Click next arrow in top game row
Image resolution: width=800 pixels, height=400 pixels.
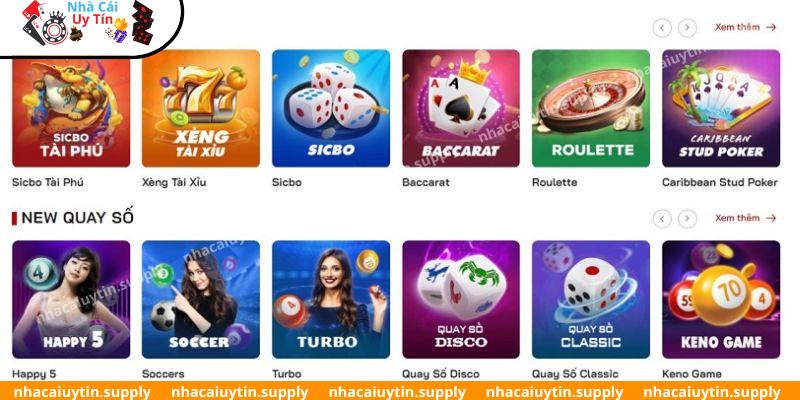coord(687,28)
